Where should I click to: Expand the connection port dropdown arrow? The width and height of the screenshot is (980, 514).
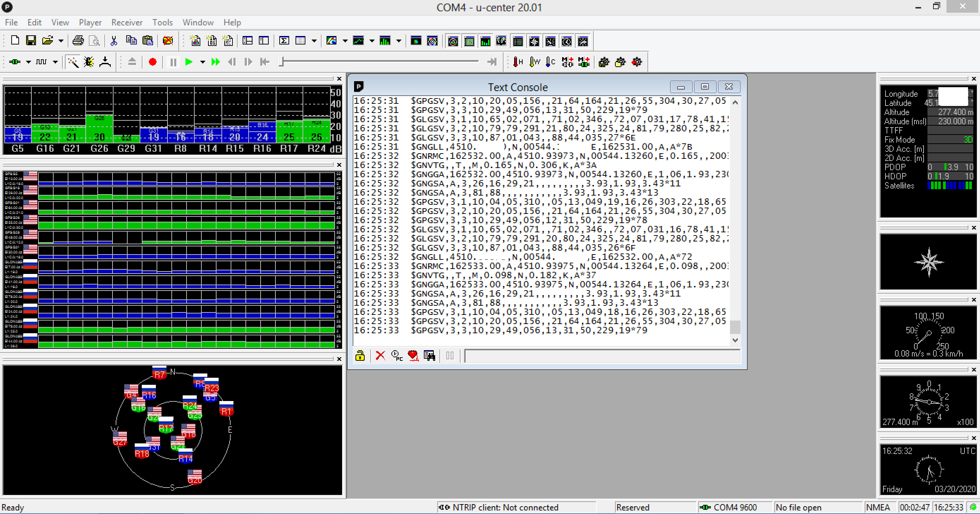pyautogui.click(x=28, y=62)
